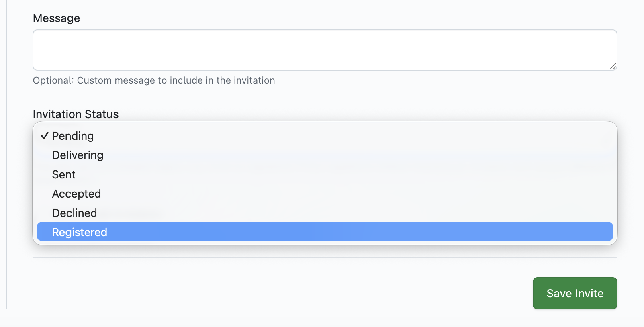The image size is (644, 327).
Task: Click the Message field label
Action: click(57, 18)
